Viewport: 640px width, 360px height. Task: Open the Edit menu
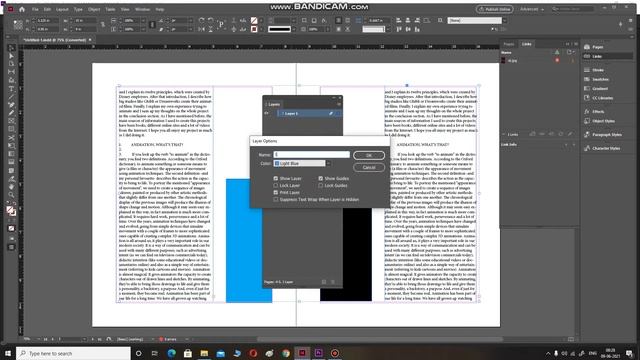(x=47, y=9)
